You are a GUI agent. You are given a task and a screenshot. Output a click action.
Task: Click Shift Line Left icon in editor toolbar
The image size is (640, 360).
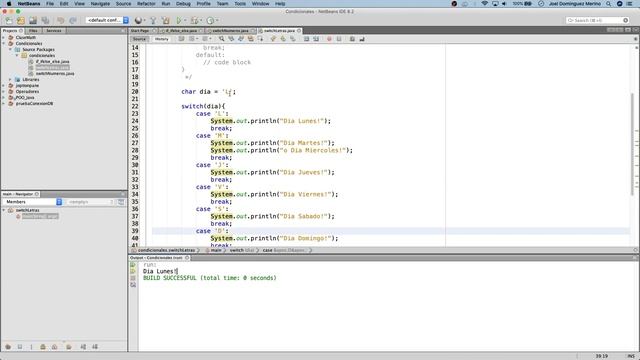tap(306, 39)
